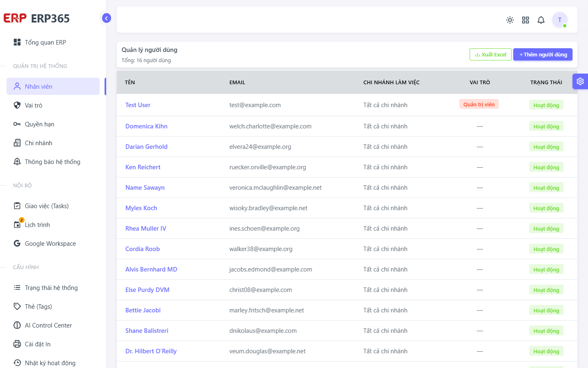Open Bettie Jacobi user link
Image resolution: width=588 pixels, height=368 pixels.
(x=143, y=310)
